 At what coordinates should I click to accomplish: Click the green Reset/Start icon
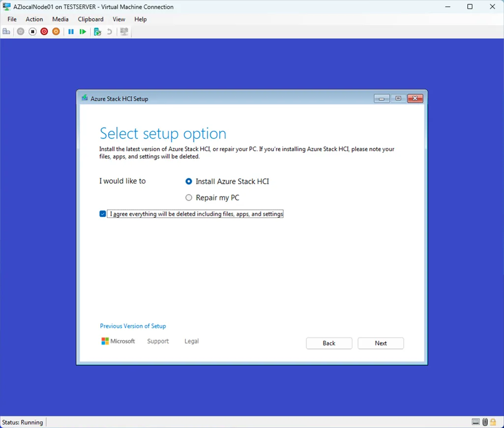(83, 31)
